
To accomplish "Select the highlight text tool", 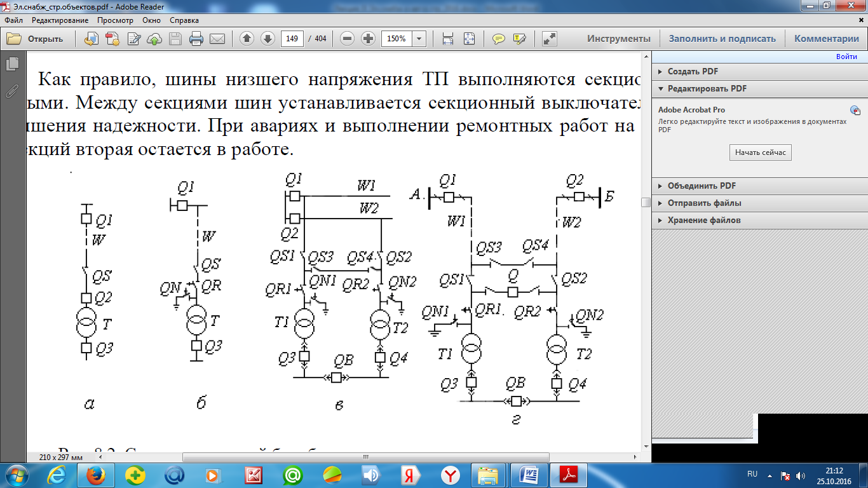I will click(x=520, y=39).
